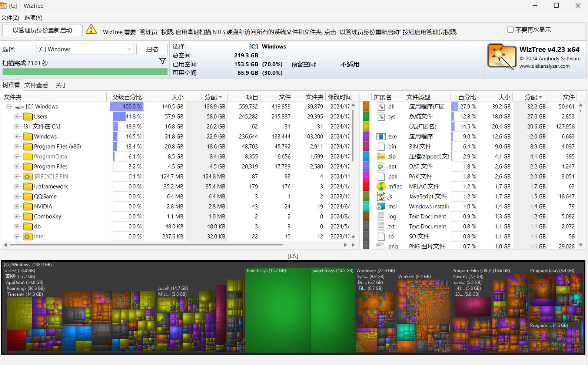The height and width of the screenshot is (365, 588).
Task: Expand the Program Files (x86) folder
Action: click(17, 147)
